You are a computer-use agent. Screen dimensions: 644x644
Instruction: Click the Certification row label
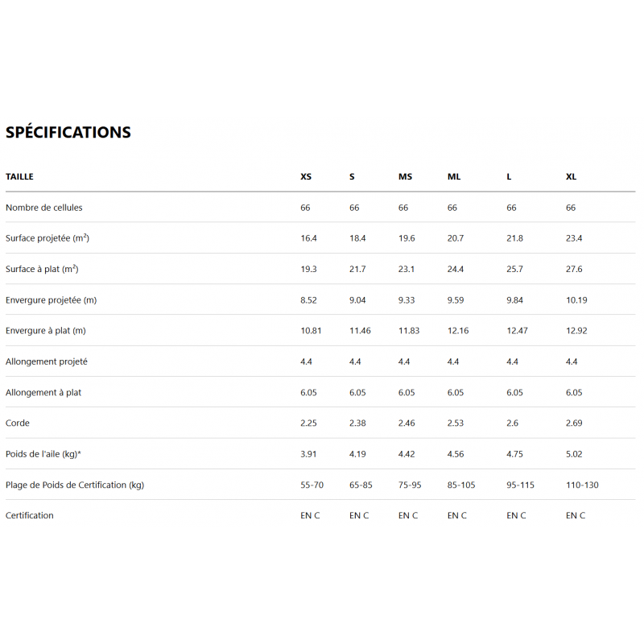point(30,515)
